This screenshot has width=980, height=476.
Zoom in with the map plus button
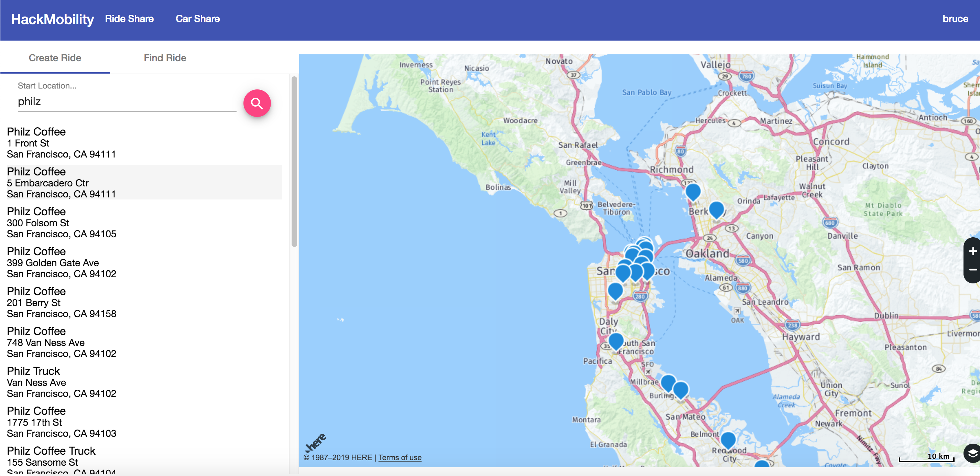click(972, 251)
